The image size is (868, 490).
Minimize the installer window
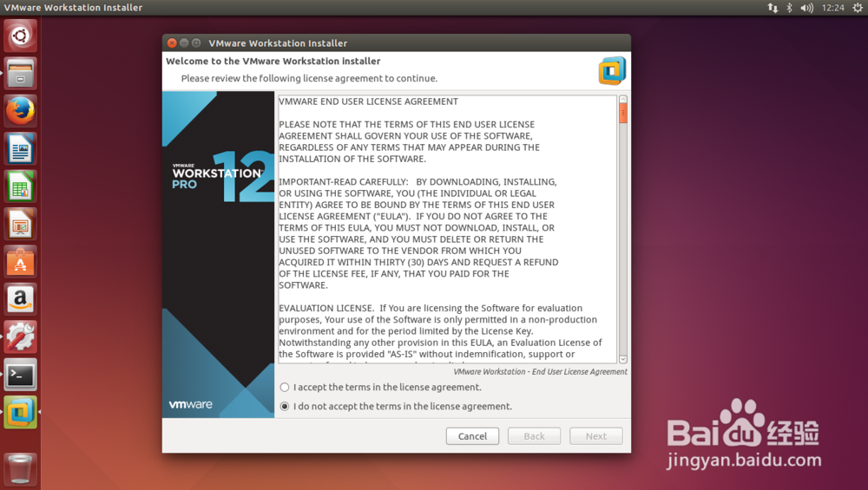click(184, 43)
